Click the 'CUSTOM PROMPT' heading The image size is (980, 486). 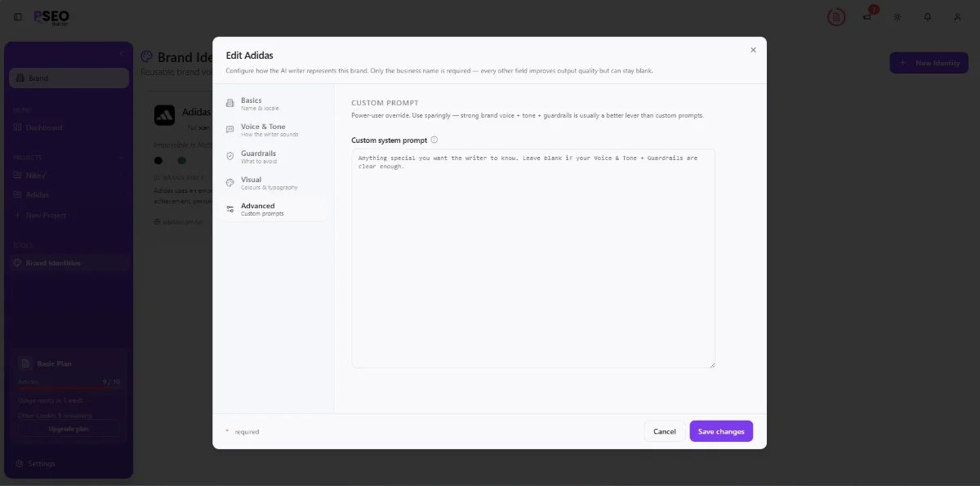[385, 103]
